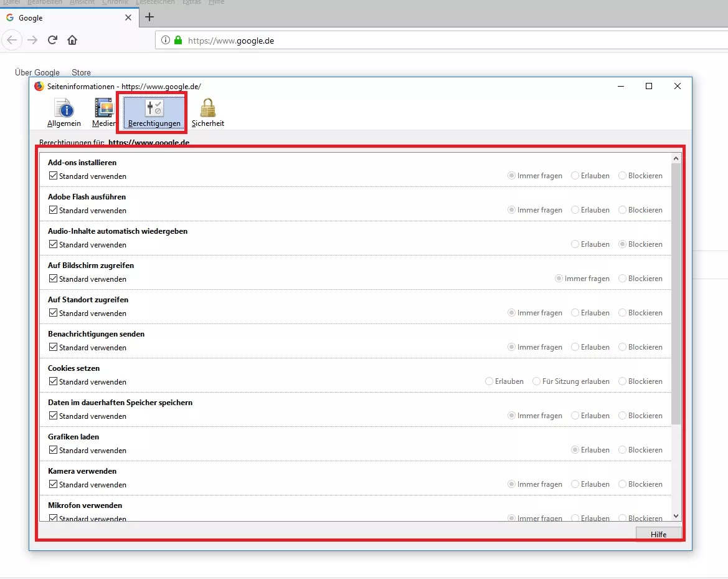The image size is (728, 579).
Task: Click the green padlock in address bar
Action: coord(178,40)
